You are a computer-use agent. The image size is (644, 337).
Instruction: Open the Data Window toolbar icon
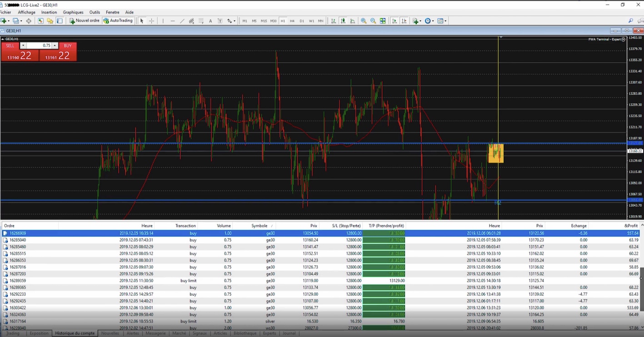[x=40, y=21]
